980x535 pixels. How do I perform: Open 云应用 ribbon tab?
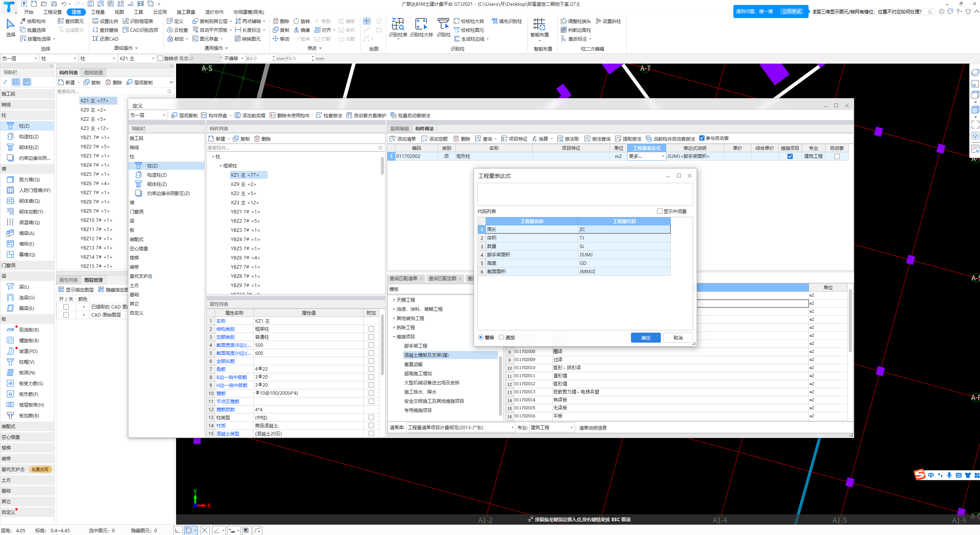pos(160,12)
